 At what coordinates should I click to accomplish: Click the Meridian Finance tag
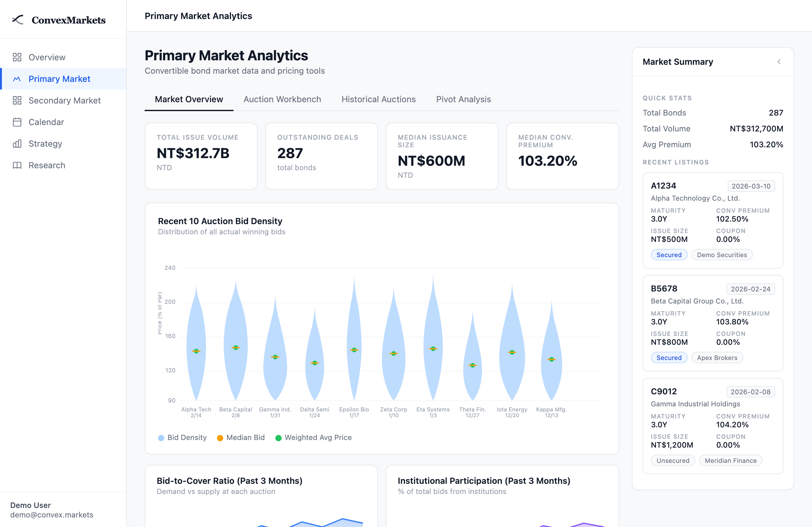pos(730,460)
